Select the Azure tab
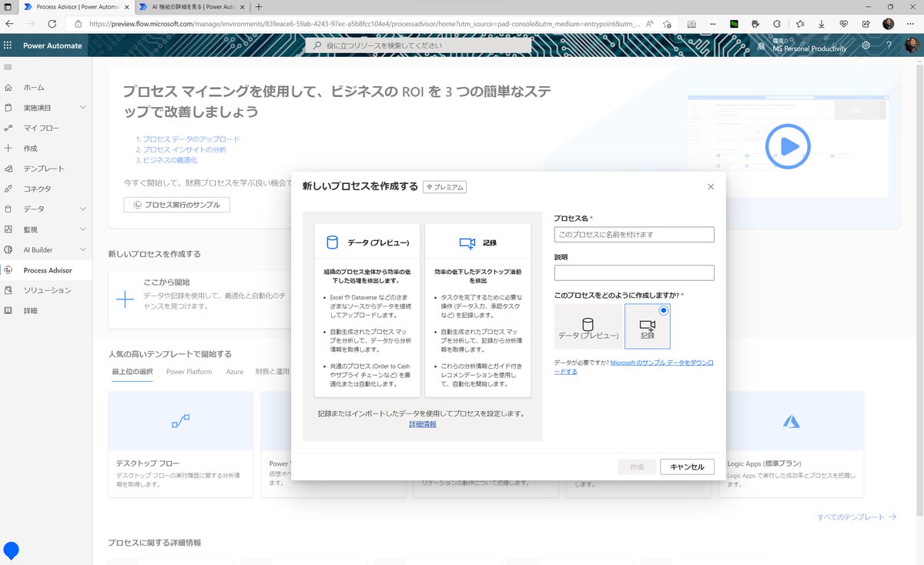This screenshot has height=565, width=924. [235, 372]
